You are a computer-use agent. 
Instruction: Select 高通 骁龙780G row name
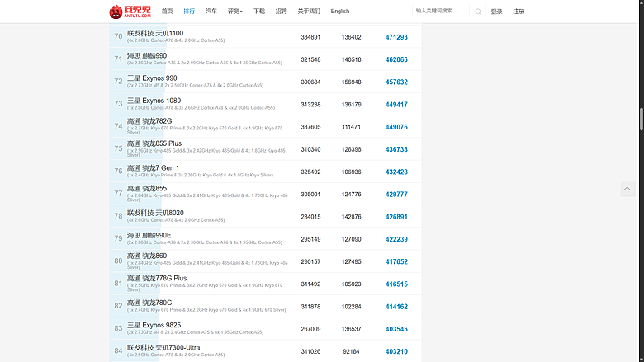149,303
